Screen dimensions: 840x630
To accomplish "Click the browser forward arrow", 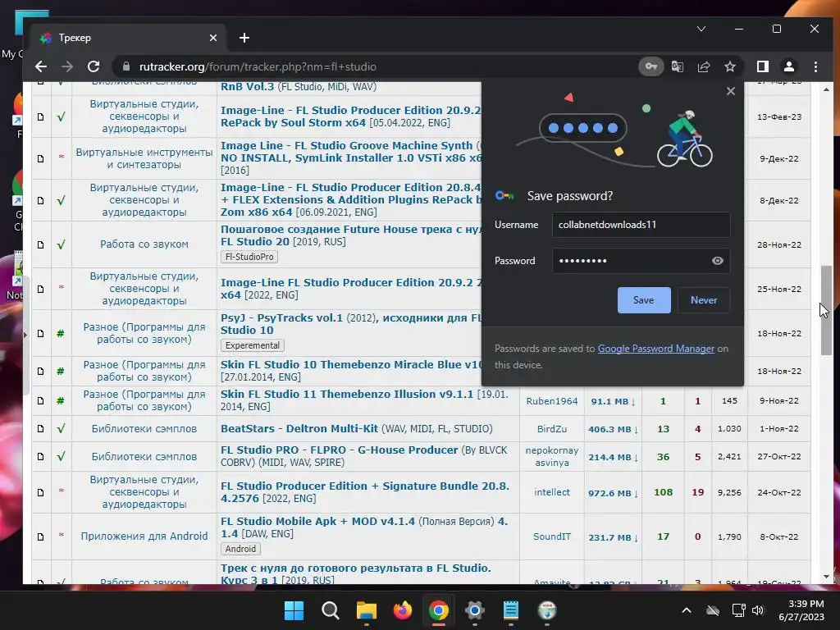I will pos(67,66).
